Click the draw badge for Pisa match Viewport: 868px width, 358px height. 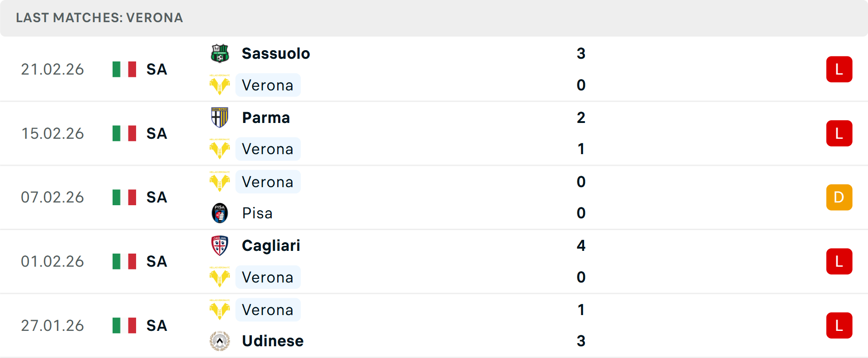(x=839, y=198)
